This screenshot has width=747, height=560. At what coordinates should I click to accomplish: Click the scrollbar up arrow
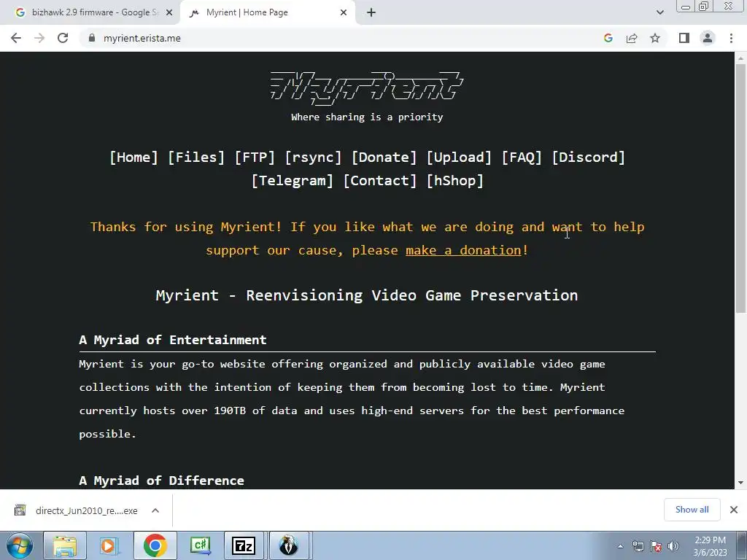click(740, 58)
